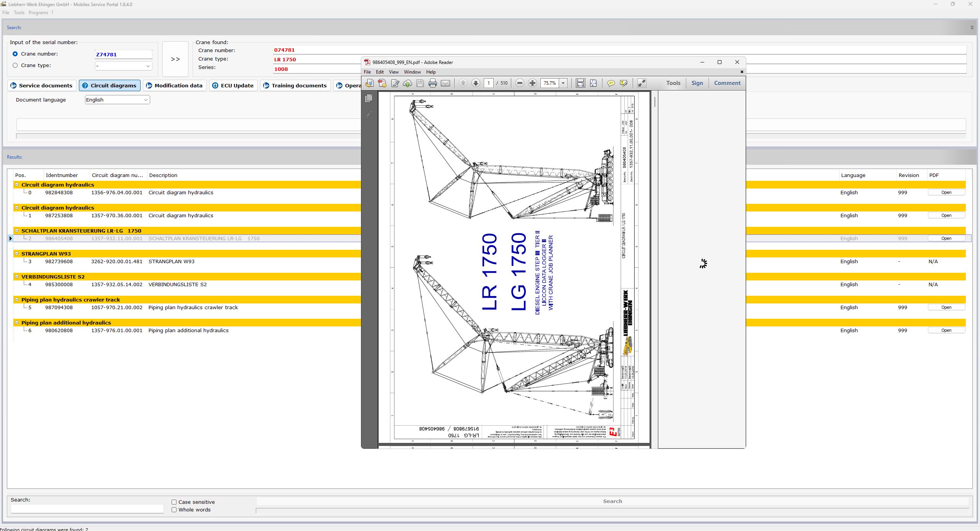Image resolution: width=980 pixels, height=531 pixels.
Task: Click the >> search button for the crane number
Action: pyautogui.click(x=175, y=59)
